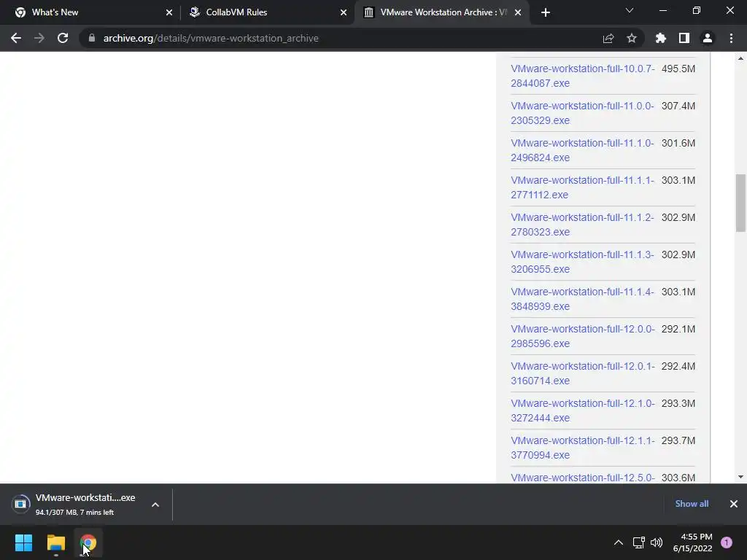Click the page vertical scrollbar thumb
The image size is (747, 560).
coord(740,203)
